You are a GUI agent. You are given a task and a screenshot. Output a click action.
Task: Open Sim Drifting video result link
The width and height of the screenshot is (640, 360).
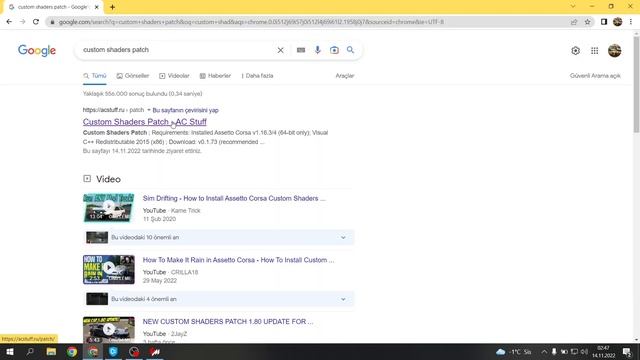(234, 198)
